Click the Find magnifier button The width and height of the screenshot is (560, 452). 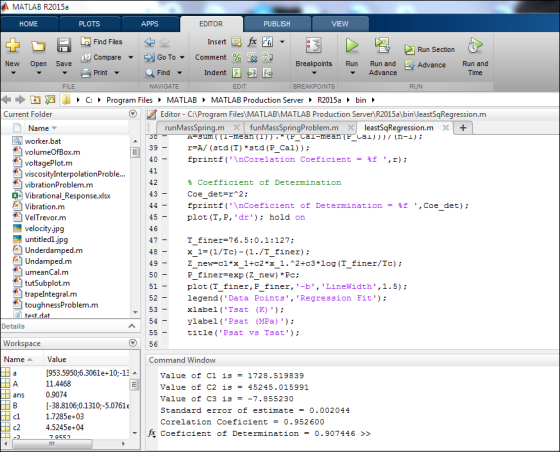click(158, 73)
